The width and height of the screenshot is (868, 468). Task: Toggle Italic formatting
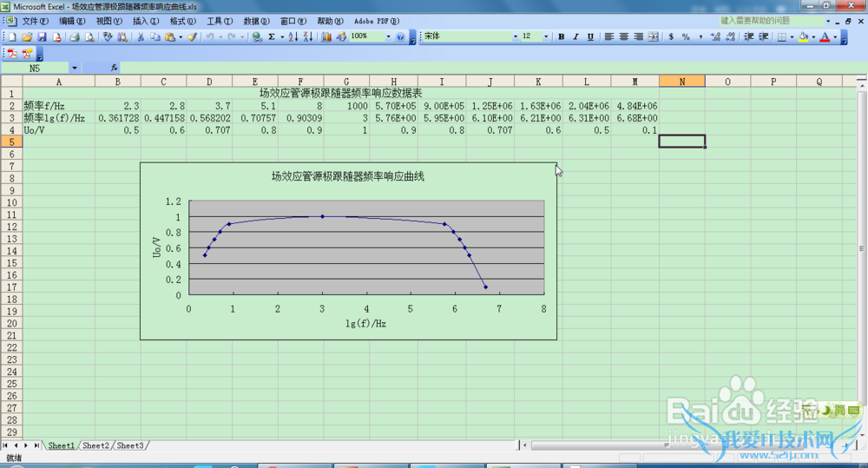[x=576, y=37]
